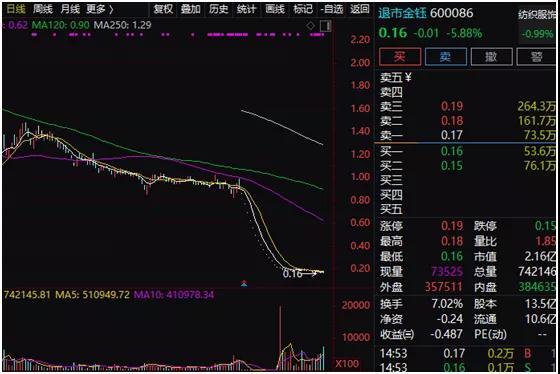This screenshot has width=560, height=374.
Task: Click the diamond icon above the chart
Action: coord(311,26)
